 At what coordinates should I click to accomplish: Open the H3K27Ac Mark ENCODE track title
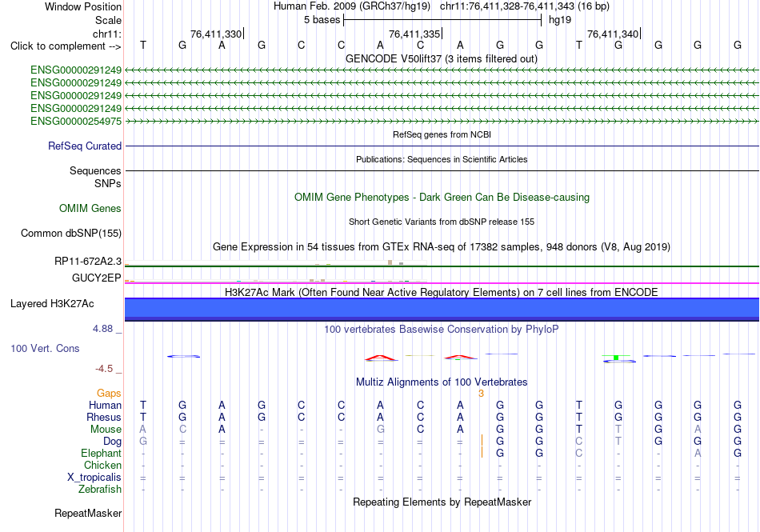[442, 292]
